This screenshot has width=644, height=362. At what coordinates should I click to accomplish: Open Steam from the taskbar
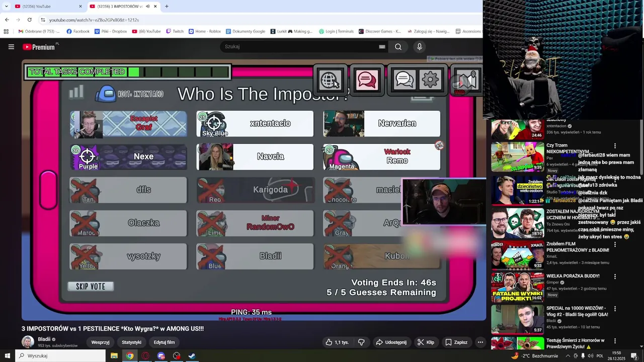(192, 355)
